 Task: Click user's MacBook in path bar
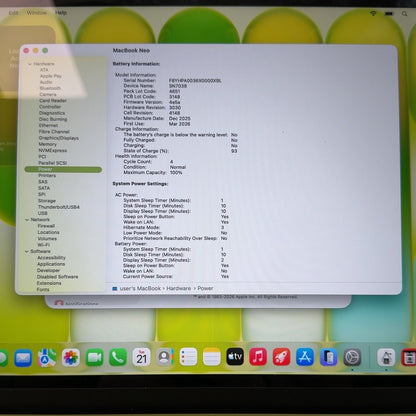point(140,288)
